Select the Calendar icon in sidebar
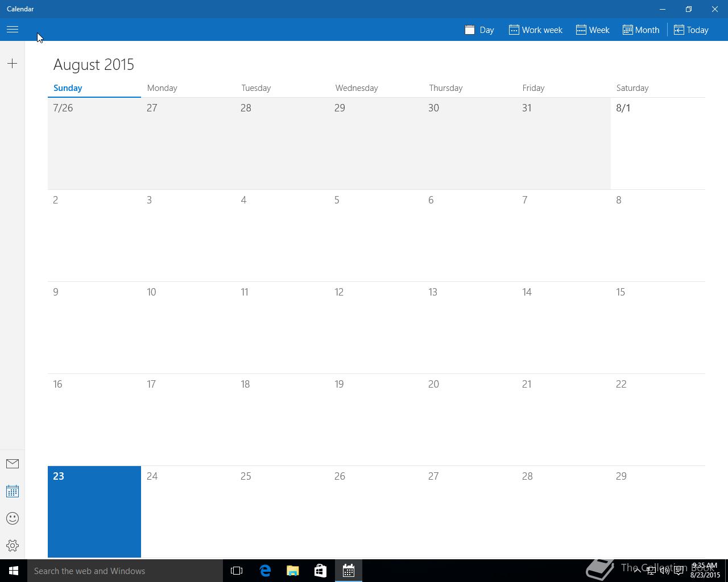The height and width of the screenshot is (582, 728). 13,491
